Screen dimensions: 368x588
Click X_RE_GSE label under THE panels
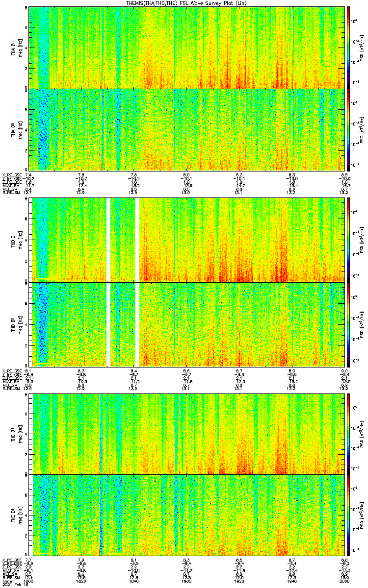[x=12, y=560]
